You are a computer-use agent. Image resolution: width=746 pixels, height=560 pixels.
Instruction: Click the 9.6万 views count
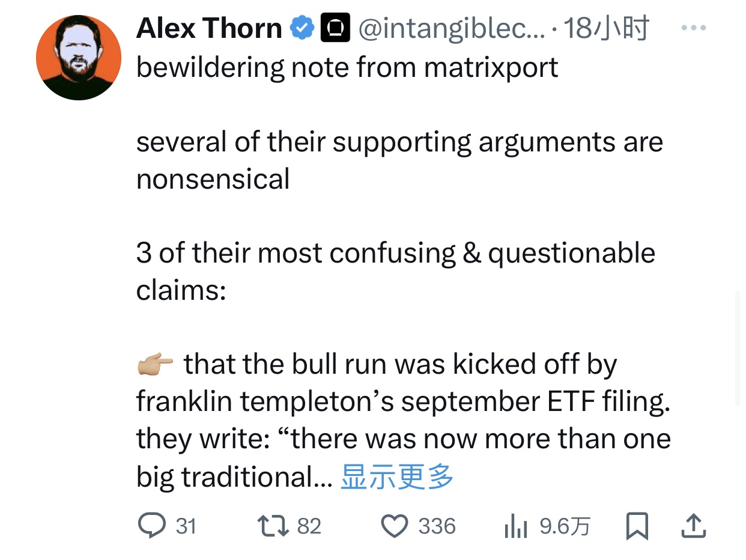coord(565,527)
